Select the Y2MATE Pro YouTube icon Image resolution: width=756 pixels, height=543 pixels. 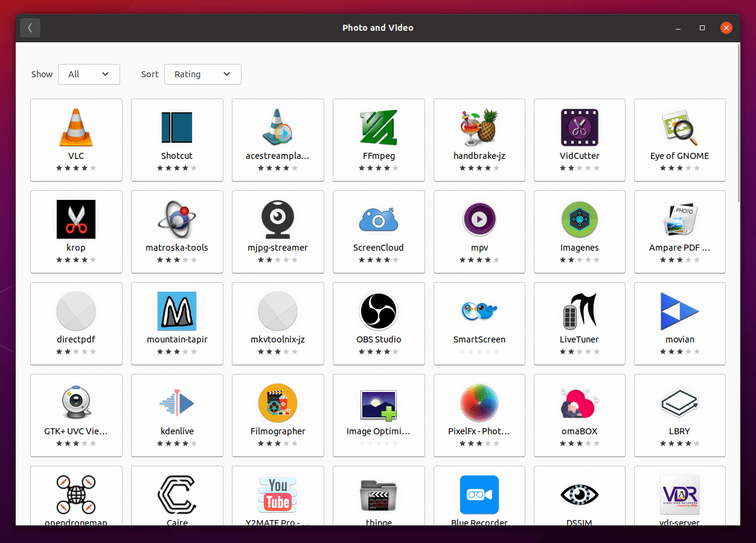tap(278, 495)
